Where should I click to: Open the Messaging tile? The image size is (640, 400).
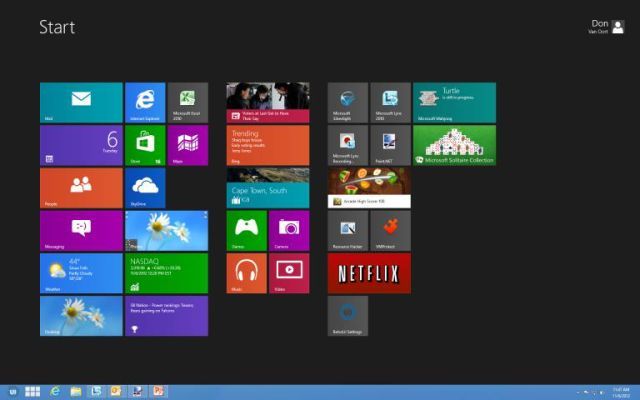point(81,230)
